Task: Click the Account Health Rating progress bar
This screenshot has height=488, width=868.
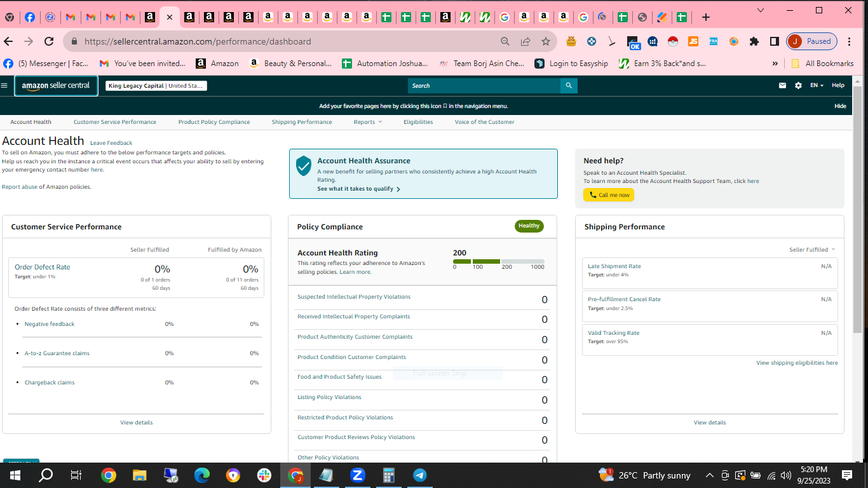Action: (499, 261)
